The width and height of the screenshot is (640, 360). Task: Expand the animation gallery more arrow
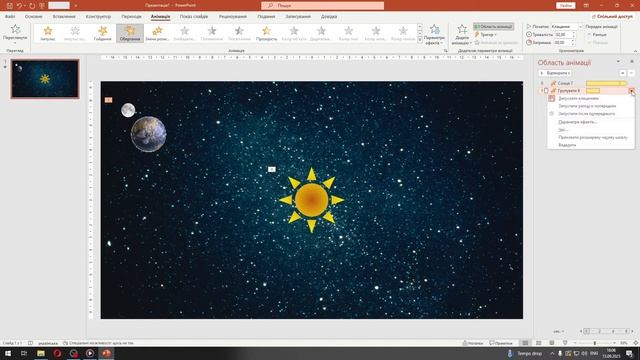pos(420,40)
